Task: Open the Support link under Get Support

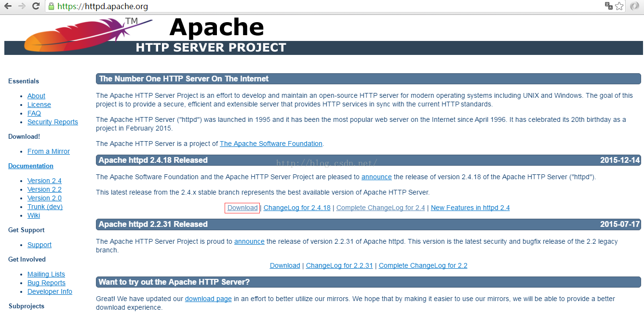Action: pos(40,245)
